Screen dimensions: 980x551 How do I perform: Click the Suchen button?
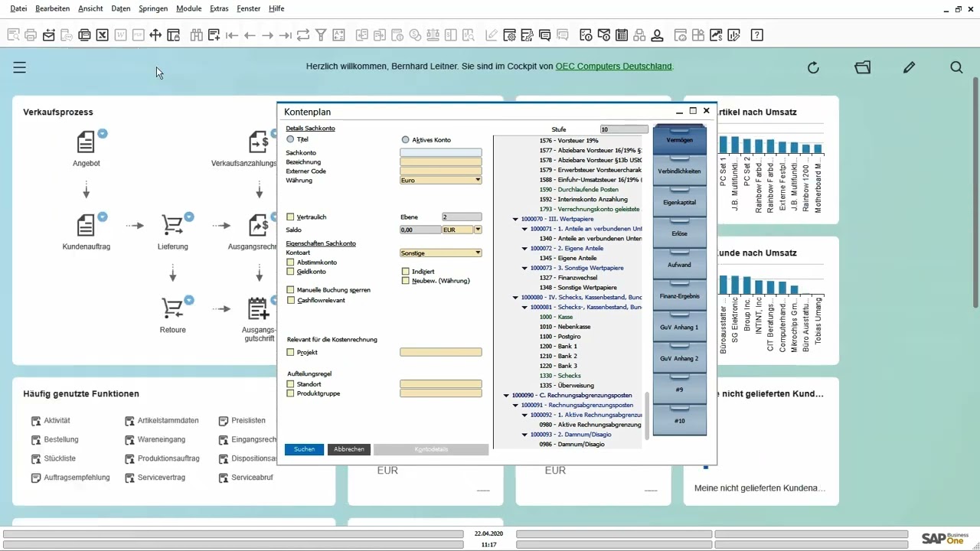click(304, 449)
